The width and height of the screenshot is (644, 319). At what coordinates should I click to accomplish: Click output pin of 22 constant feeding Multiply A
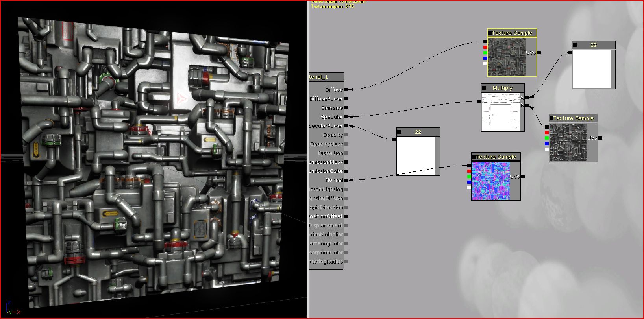click(570, 52)
